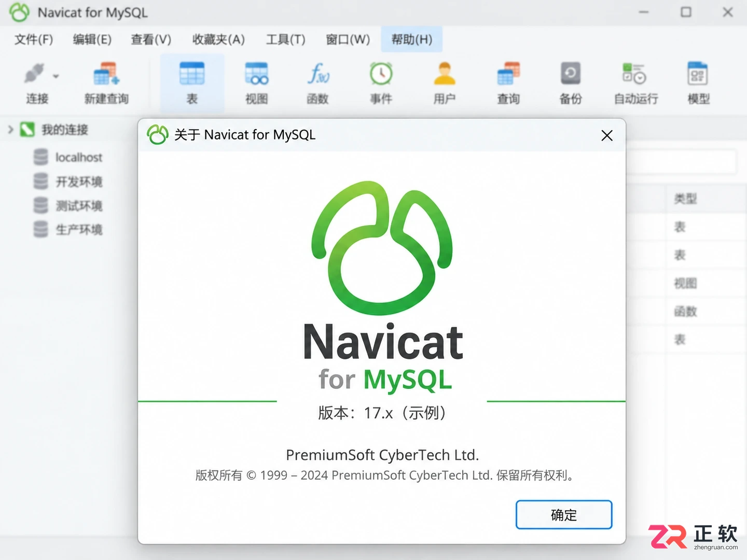747x560 pixels.
Task: Open the 事件 (Event) clock icon
Action: [381, 74]
